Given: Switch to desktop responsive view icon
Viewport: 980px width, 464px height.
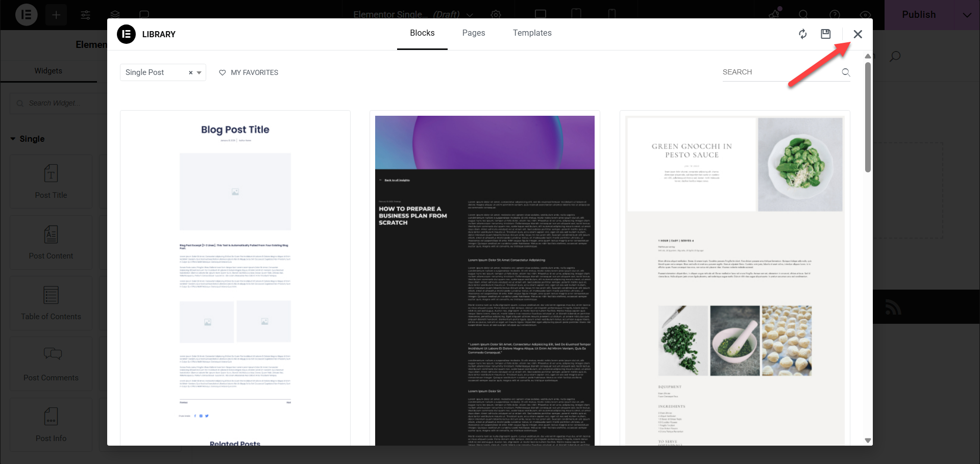Looking at the screenshot, I should click(541, 14).
